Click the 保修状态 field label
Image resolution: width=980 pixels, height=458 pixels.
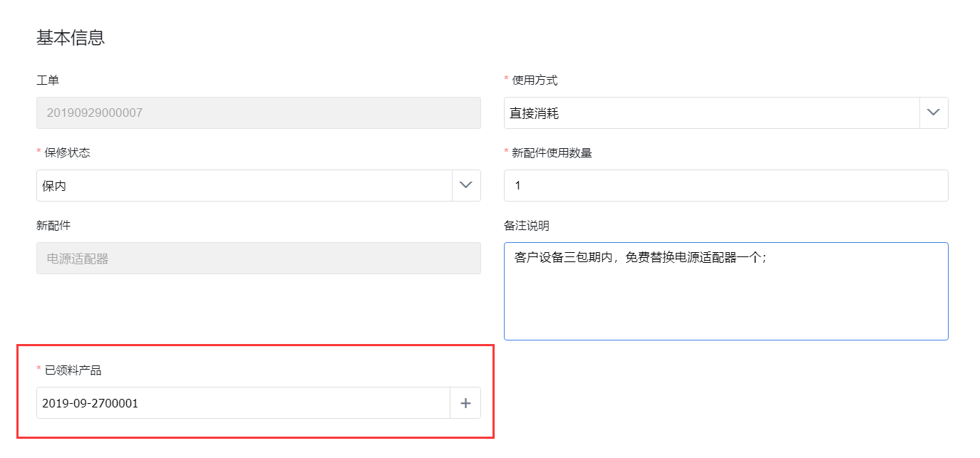pos(67,153)
